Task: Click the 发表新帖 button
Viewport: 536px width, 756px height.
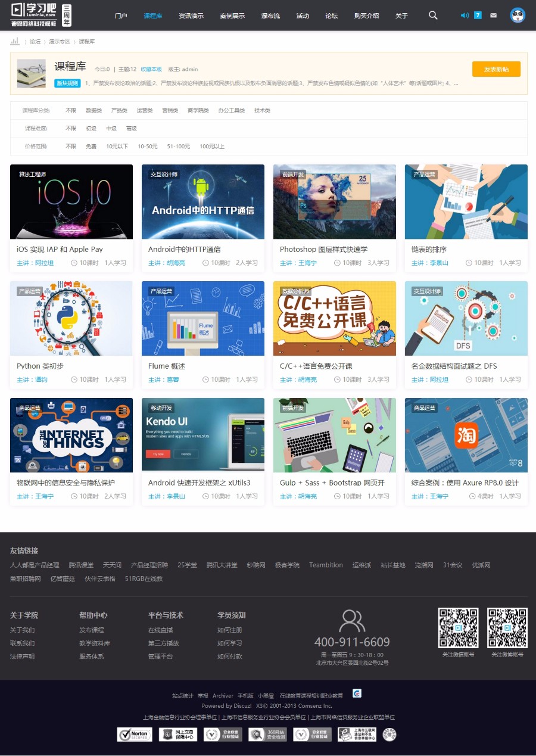Action: click(x=496, y=69)
